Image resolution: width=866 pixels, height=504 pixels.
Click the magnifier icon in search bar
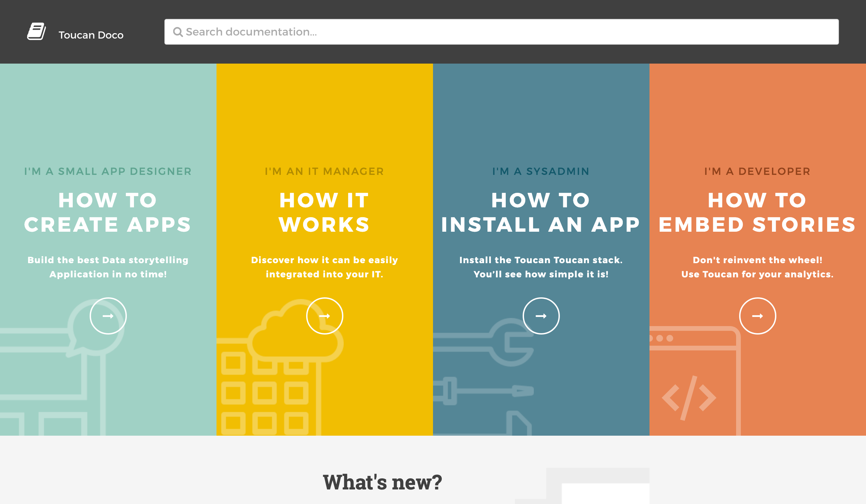click(x=178, y=32)
